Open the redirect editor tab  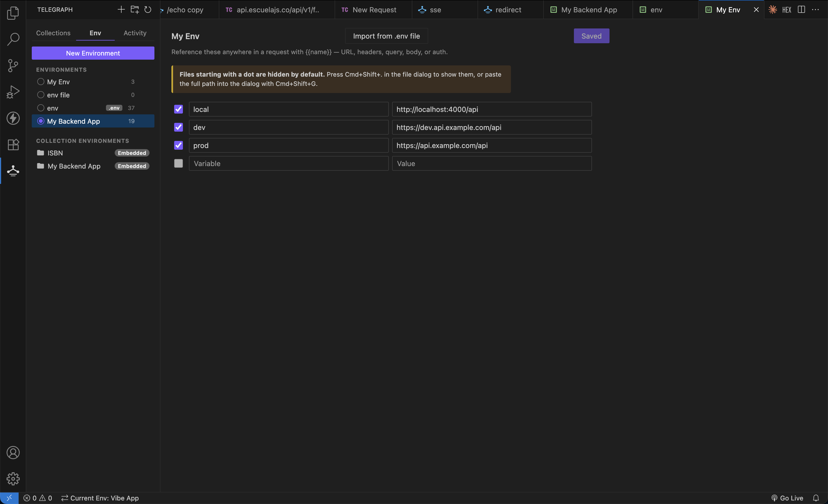(x=510, y=10)
